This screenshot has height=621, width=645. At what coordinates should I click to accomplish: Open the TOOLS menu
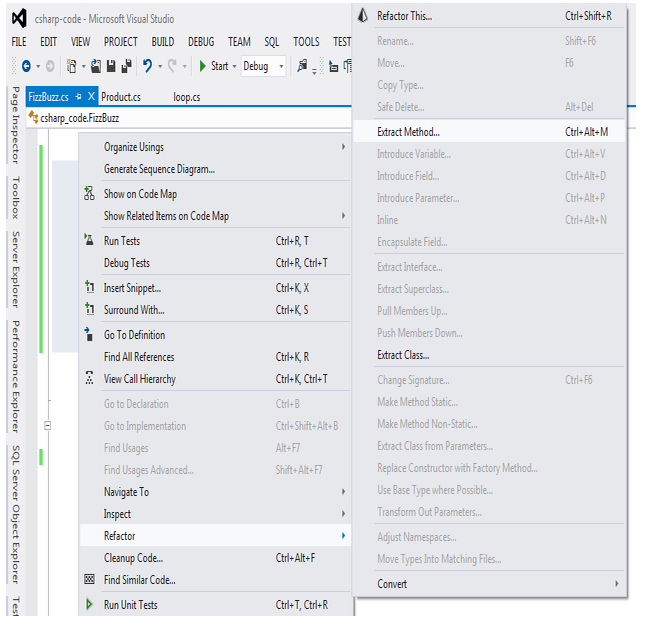pyautogui.click(x=306, y=42)
